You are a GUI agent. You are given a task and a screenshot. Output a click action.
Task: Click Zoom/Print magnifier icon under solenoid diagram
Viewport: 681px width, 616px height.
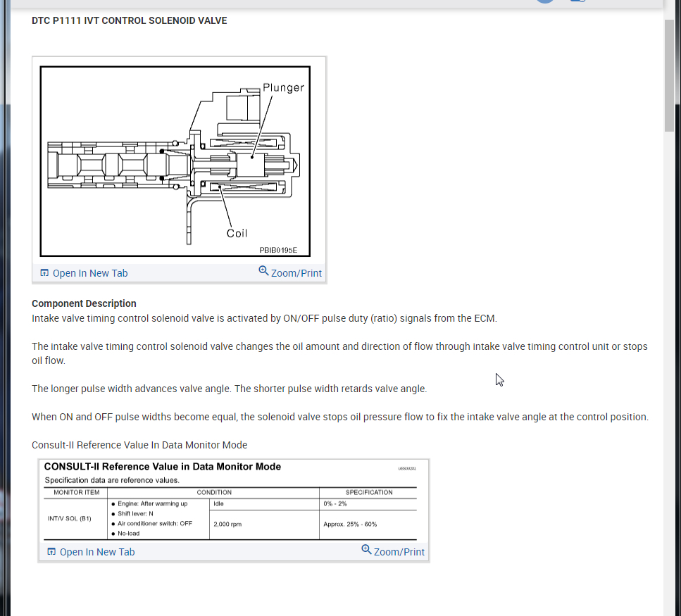pyautogui.click(x=263, y=271)
